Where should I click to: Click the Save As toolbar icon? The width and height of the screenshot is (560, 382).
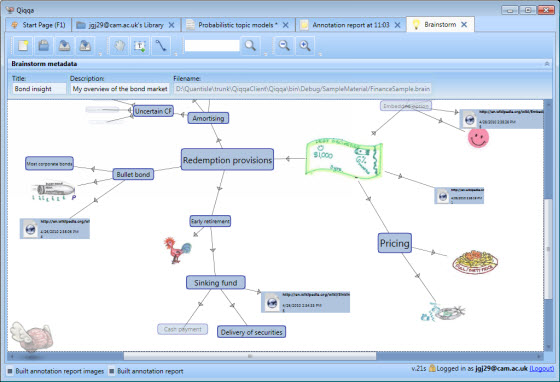coord(85,46)
